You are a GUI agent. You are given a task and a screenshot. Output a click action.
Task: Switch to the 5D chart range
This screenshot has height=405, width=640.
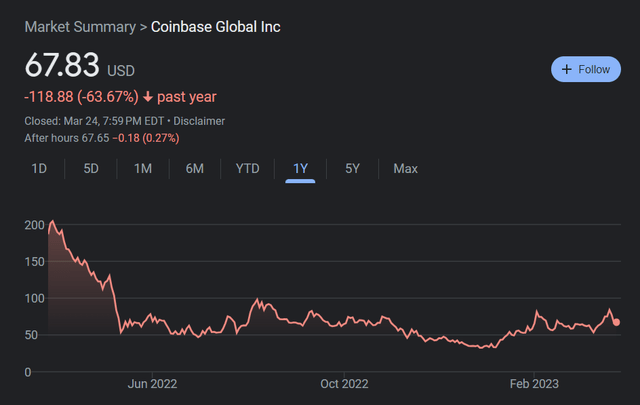[91, 169]
